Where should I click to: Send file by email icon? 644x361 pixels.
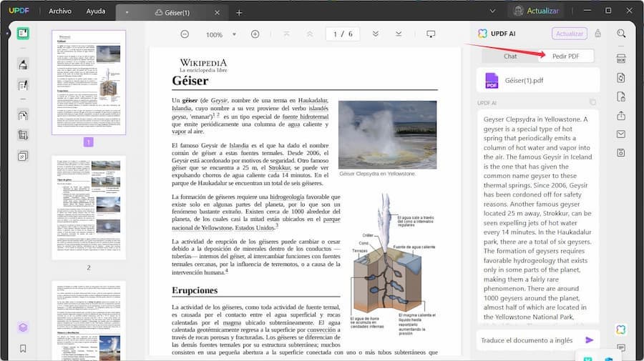click(621, 134)
